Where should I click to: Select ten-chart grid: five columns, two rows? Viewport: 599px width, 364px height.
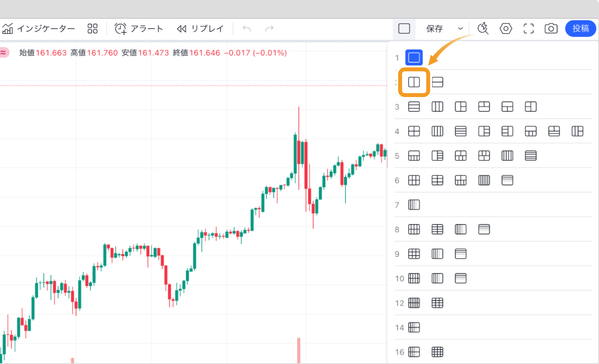[414, 279]
